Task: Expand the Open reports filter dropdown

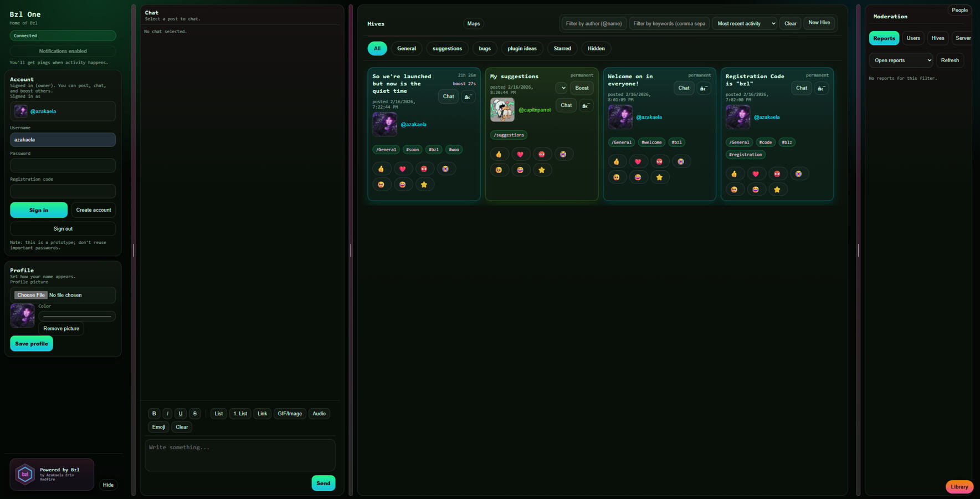Action: (901, 60)
